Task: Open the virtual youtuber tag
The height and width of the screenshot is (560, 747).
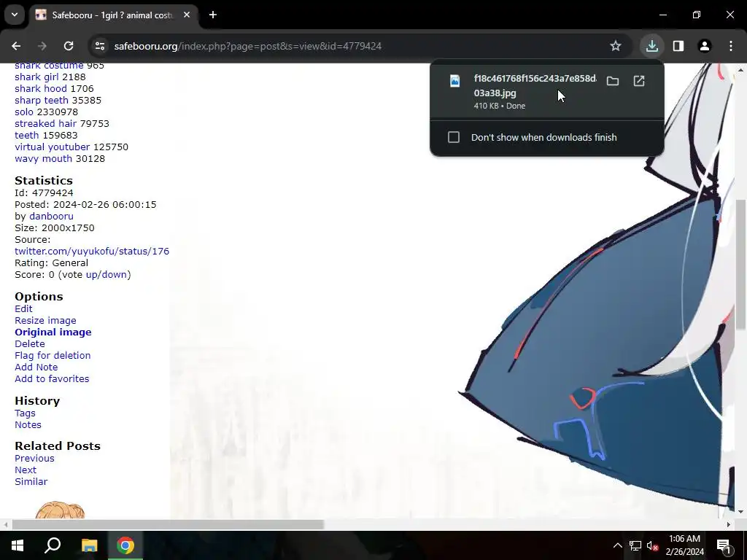Action: pos(52,147)
